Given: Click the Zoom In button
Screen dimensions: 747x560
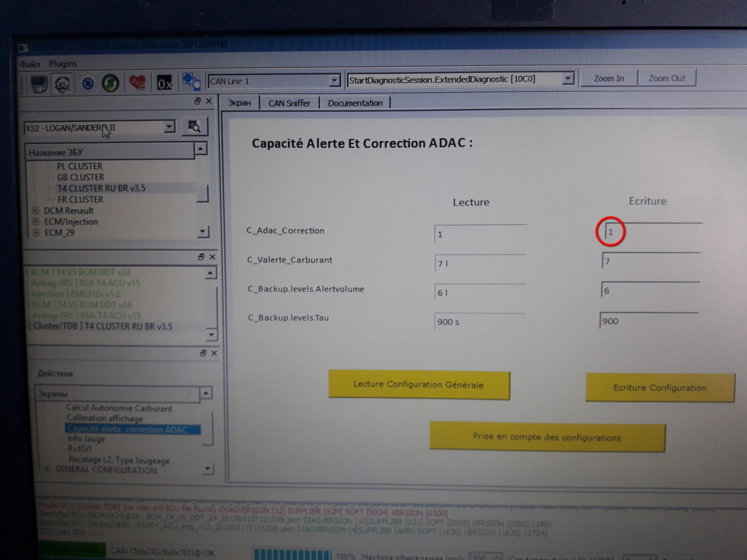Looking at the screenshot, I should point(609,78).
